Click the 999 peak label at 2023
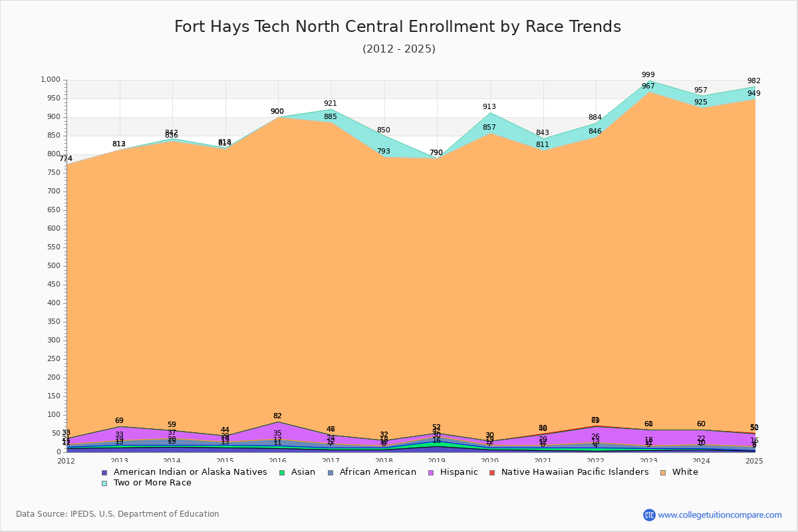This screenshot has height=532, width=798. coord(648,74)
